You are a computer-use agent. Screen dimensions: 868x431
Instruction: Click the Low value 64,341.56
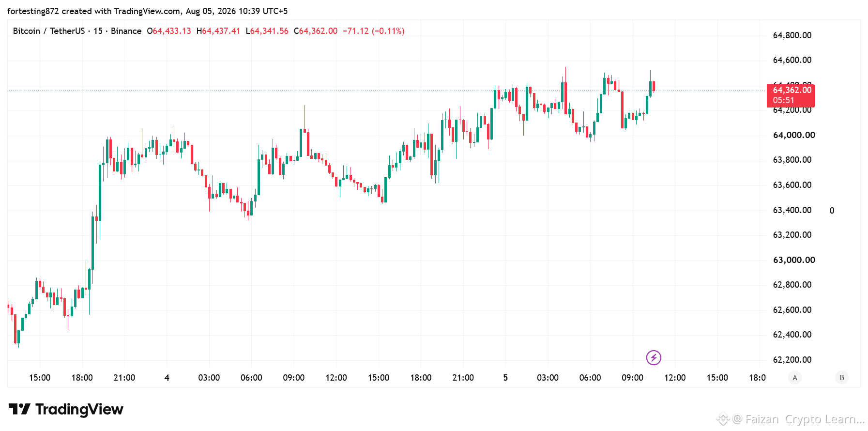(269, 31)
